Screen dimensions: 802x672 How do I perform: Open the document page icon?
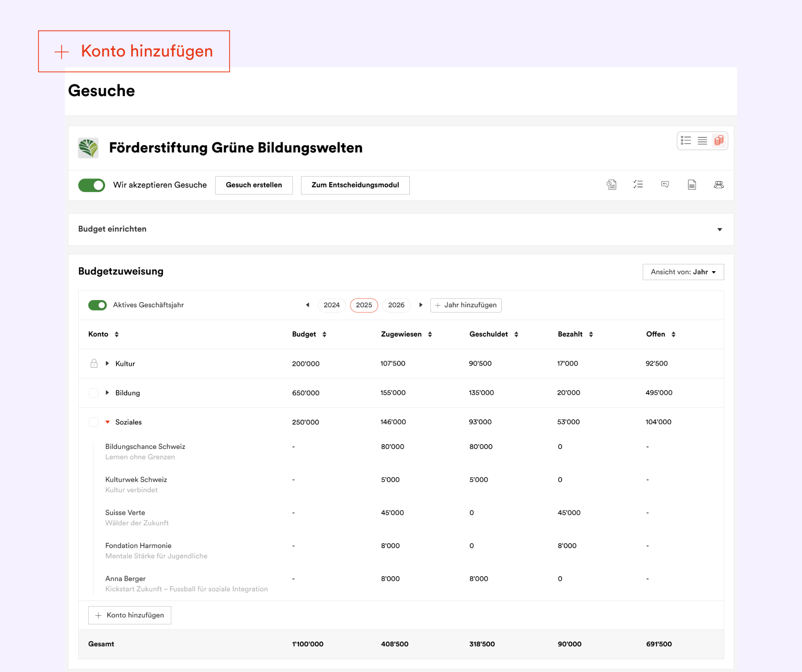692,185
